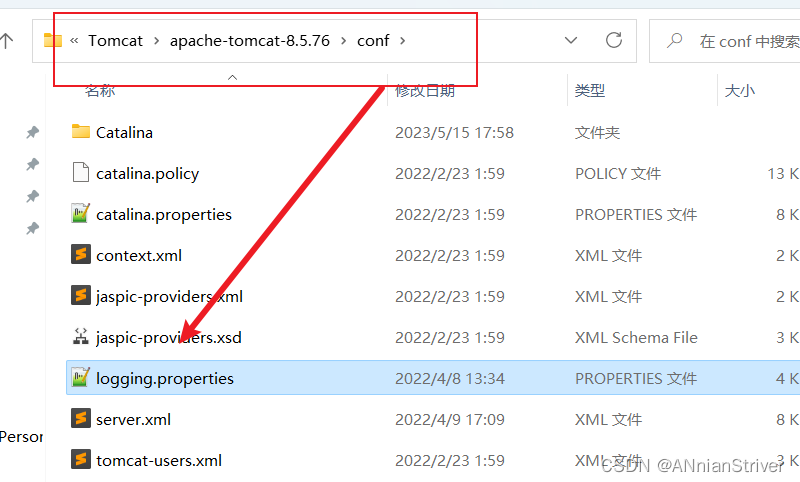Sort by the 修改日期 column header
Image resolution: width=800 pixels, height=482 pixels.
pyautogui.click(x=425, y=91)
